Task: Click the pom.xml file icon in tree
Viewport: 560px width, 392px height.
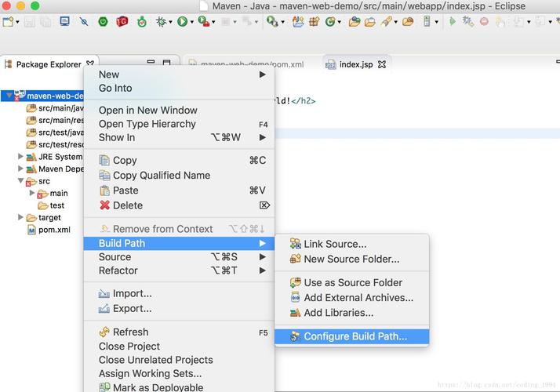Action: pyautogui.click(x=31, y=230)
